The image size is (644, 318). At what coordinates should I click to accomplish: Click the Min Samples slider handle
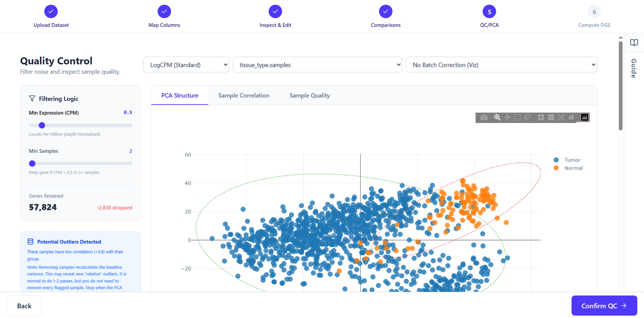32,164
